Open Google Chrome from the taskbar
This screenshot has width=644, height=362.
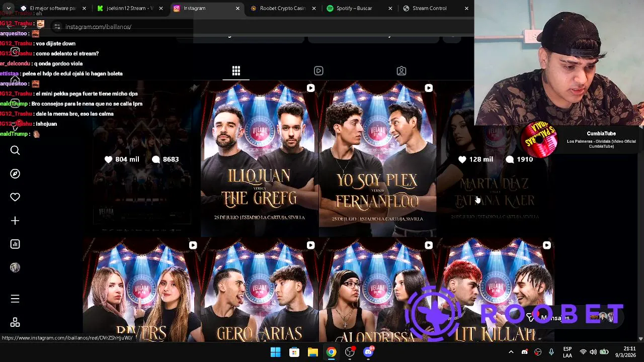point(331,352)
